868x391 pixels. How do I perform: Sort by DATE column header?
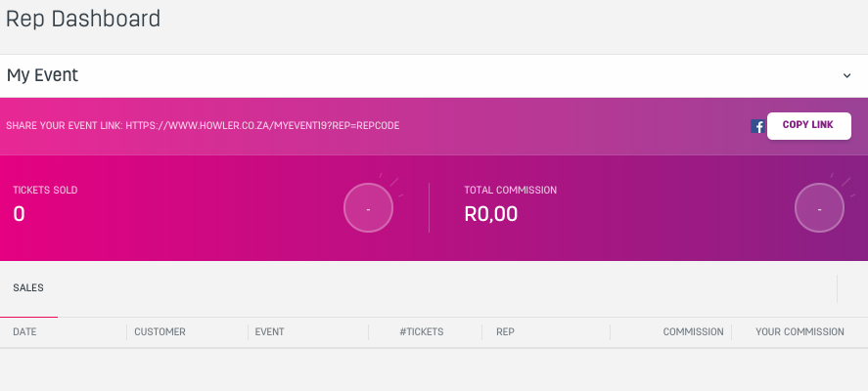pos(24,331)
